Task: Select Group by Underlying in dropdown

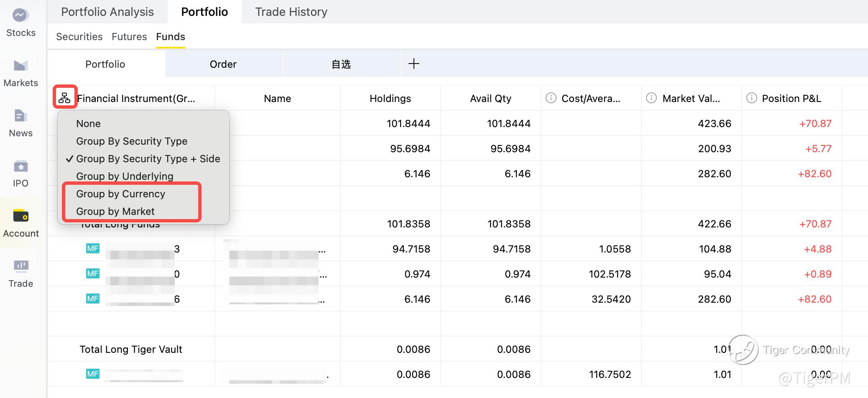Action: pos(124,176)
